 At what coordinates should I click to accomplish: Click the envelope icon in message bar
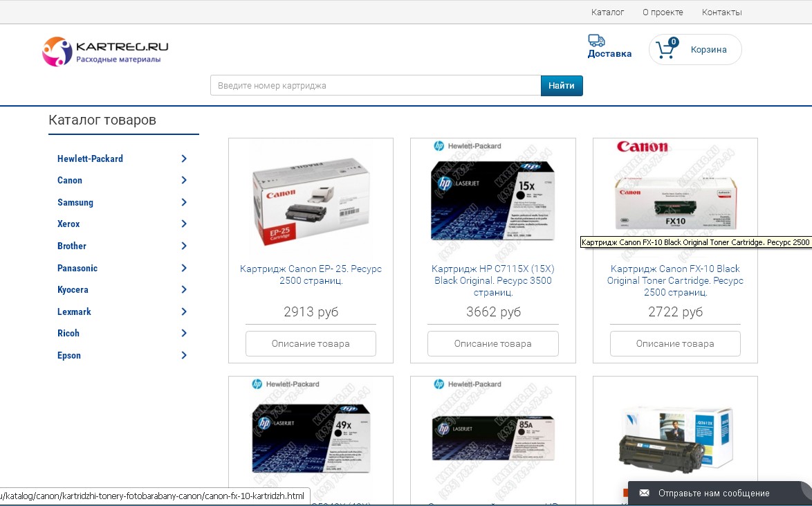(x=644, y=493)
